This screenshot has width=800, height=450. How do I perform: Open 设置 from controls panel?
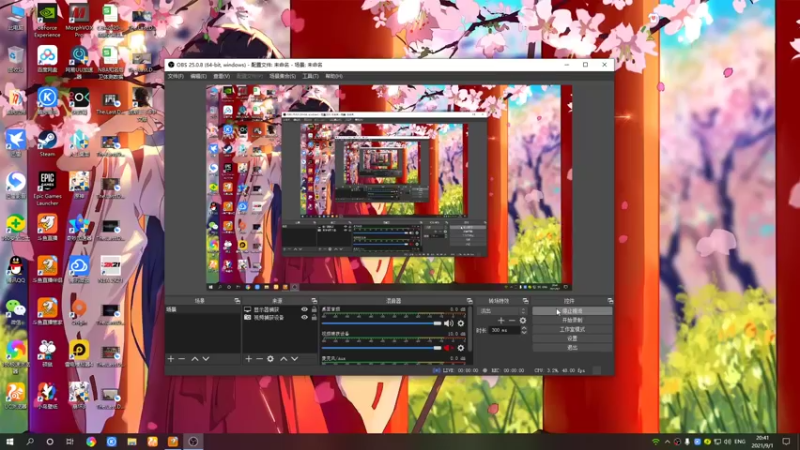click(572, 338)
